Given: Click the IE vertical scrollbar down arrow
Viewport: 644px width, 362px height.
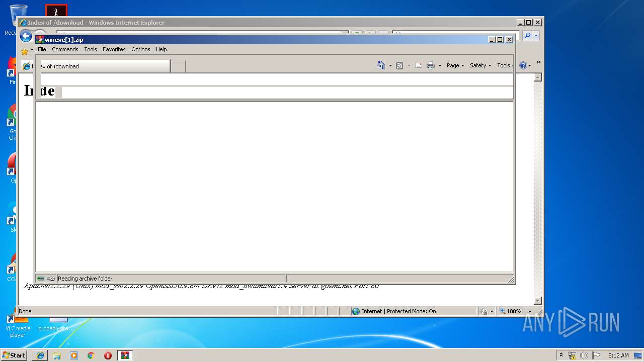Looking at the screenshot, I should coord(537,301).
